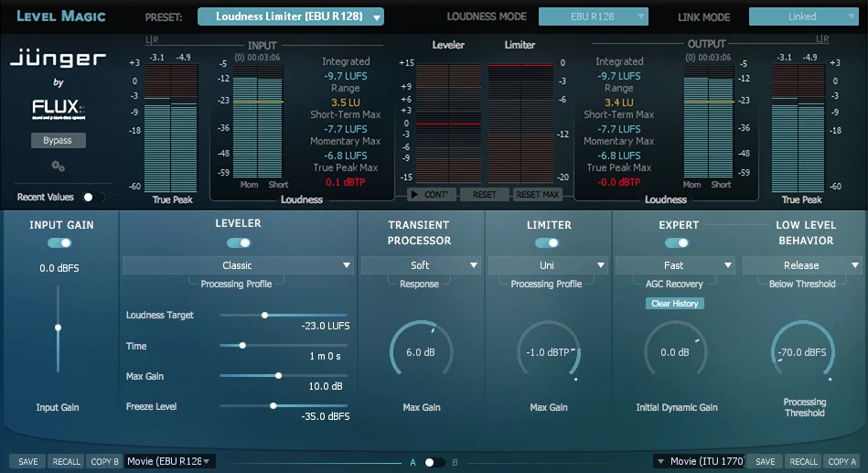Click the Initial Dynamic Gain knob

pos(675,352)
